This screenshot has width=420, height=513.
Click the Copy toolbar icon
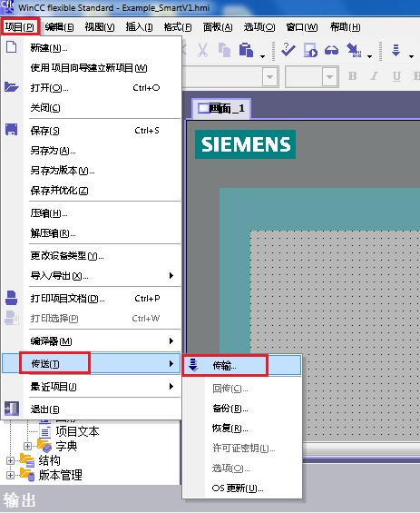(224, 50)
